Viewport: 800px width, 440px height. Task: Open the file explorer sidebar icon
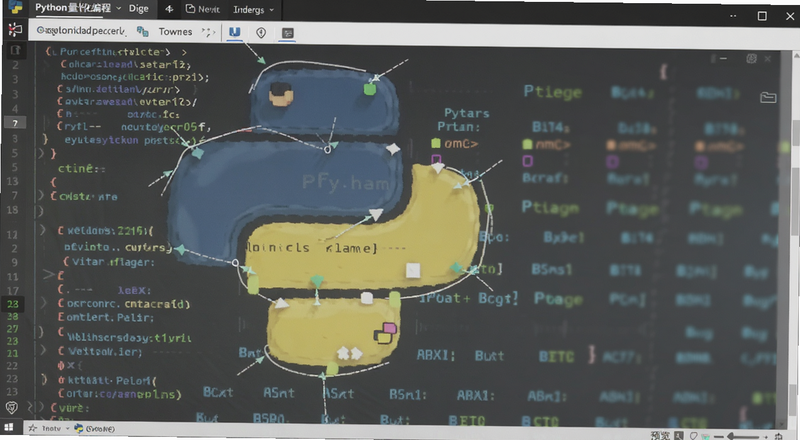(x=15, y=50)
